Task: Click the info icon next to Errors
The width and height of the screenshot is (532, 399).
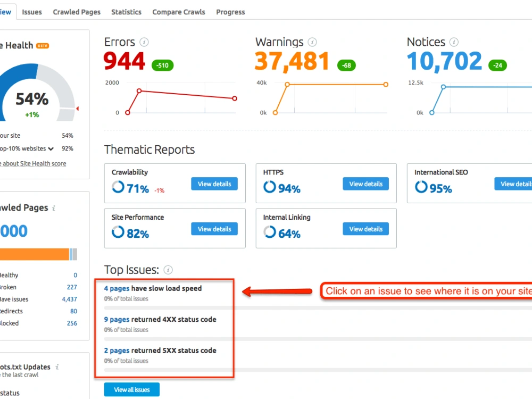Action: 144,42
